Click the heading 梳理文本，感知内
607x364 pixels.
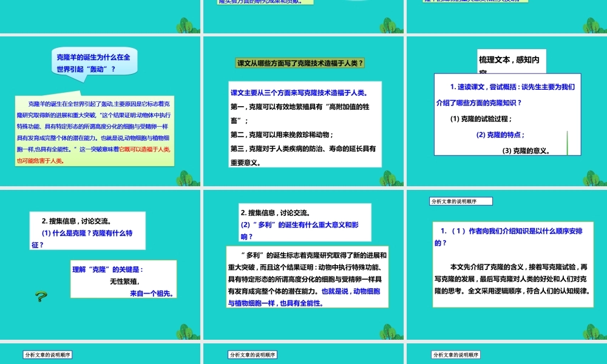[x=509, y=59]
